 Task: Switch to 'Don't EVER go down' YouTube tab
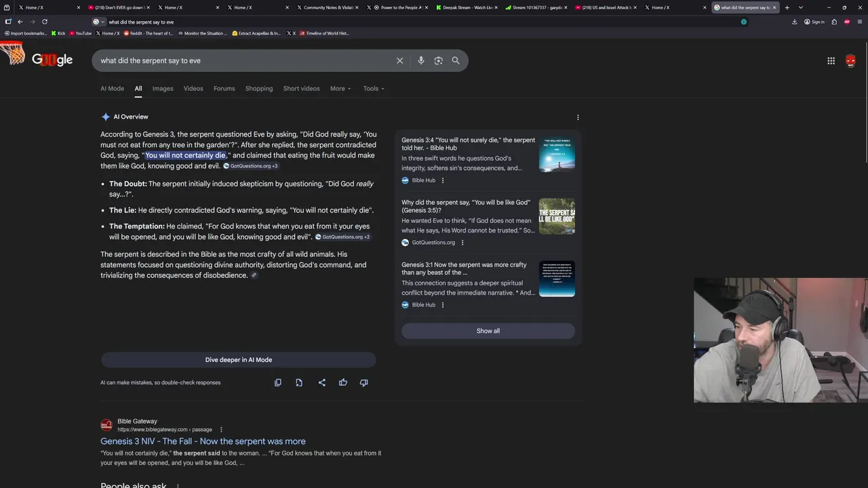tap(119, 7)
